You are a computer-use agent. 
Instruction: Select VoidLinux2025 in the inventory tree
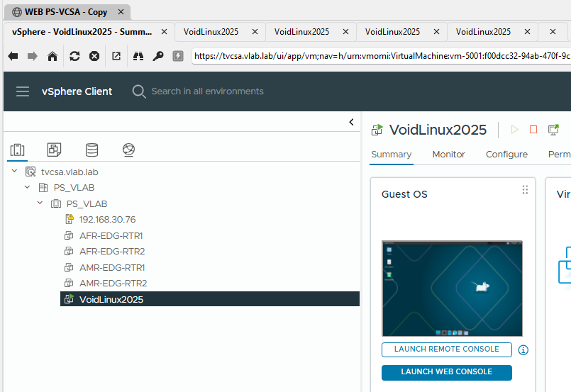210,299
